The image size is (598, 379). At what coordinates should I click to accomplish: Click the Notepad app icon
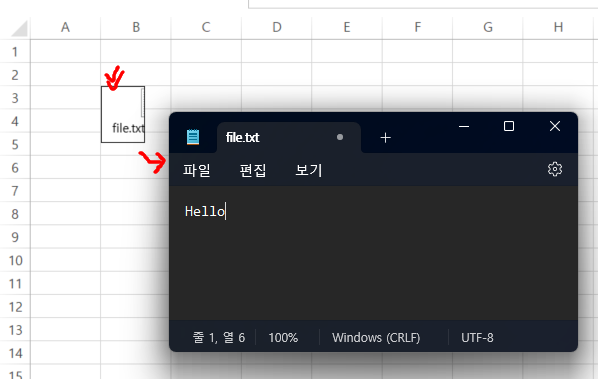(193, 137)
